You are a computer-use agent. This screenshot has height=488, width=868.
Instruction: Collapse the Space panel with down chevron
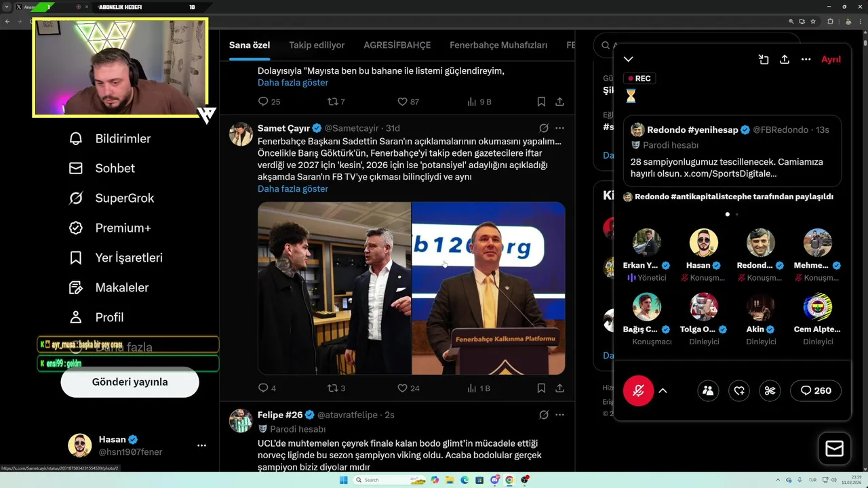click(x=629, y=60)
